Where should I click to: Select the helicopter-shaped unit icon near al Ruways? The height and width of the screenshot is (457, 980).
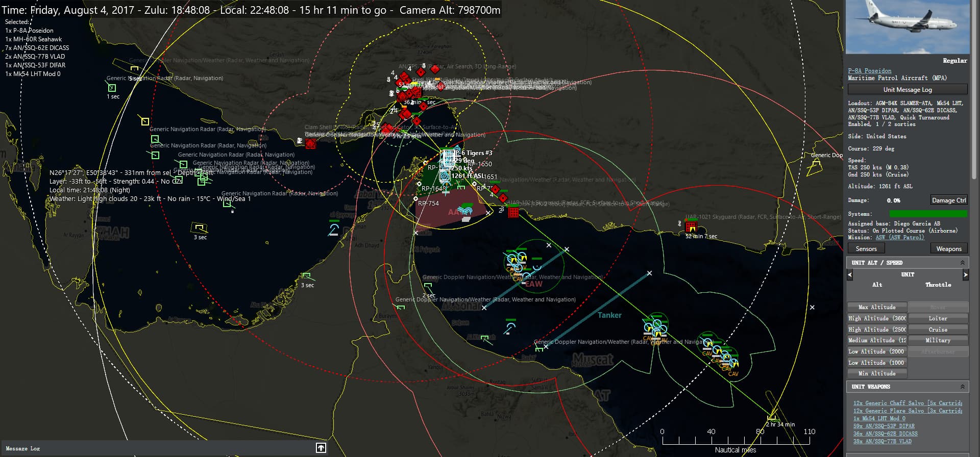pos(334,229)
